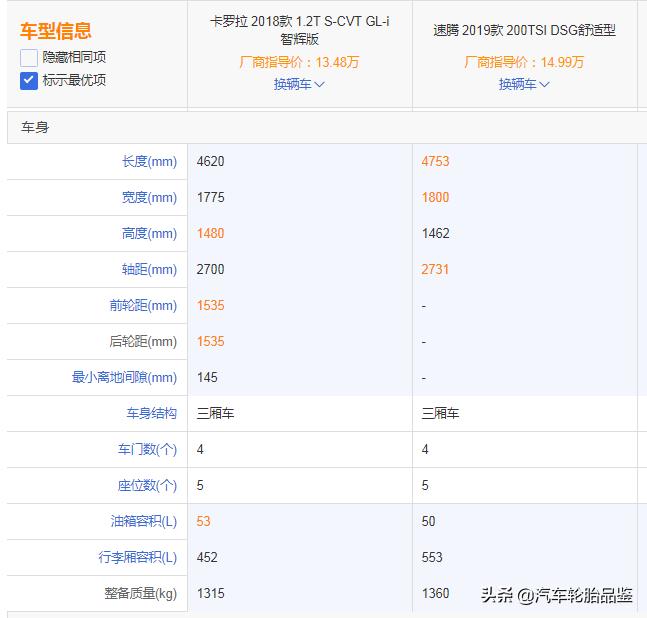This screenshot has height=618, width=647.
Task: Select the 前轮距 value 1535
Action: [210, 305]
